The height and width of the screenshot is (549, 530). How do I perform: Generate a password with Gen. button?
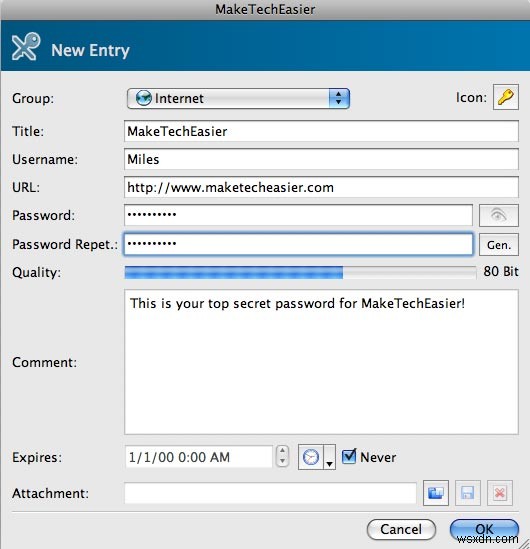click(x=498, y=245)
